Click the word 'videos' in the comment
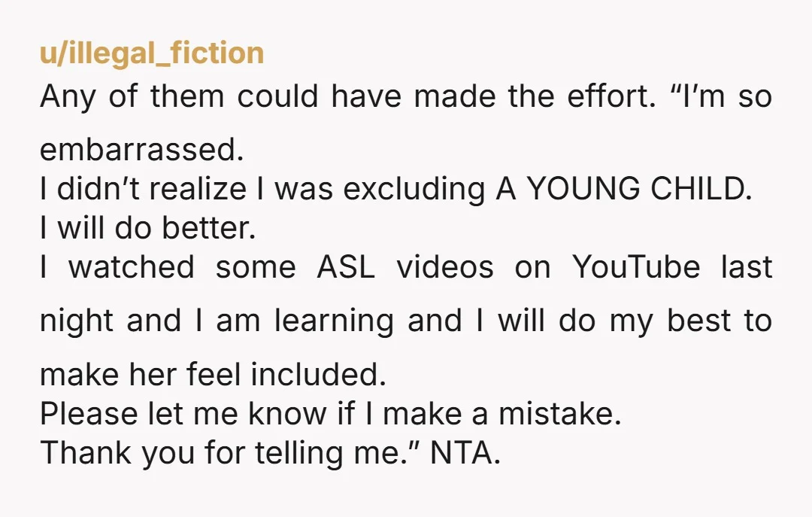Viewport: 812px width, 517px height. click(445, 267)
